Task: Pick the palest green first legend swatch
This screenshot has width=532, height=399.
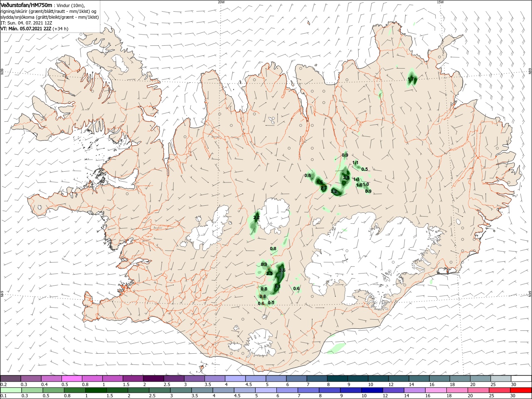Action: 10,390
